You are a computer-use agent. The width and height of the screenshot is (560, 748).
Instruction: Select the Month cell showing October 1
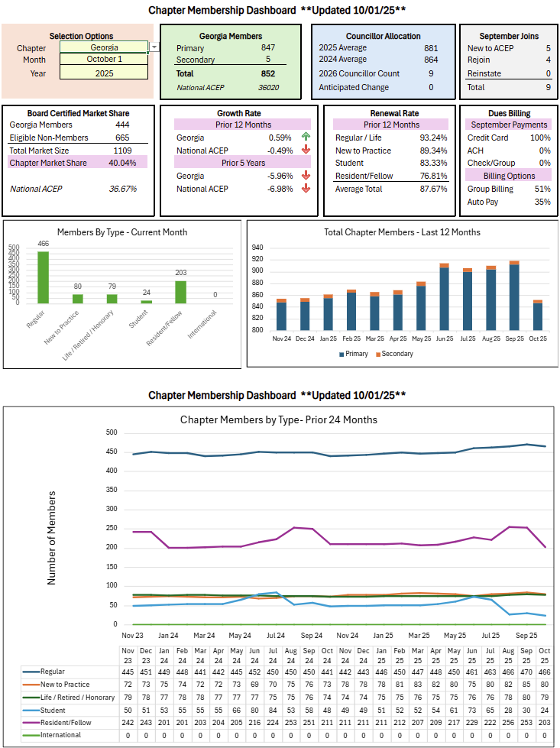[x=104, y=60]
